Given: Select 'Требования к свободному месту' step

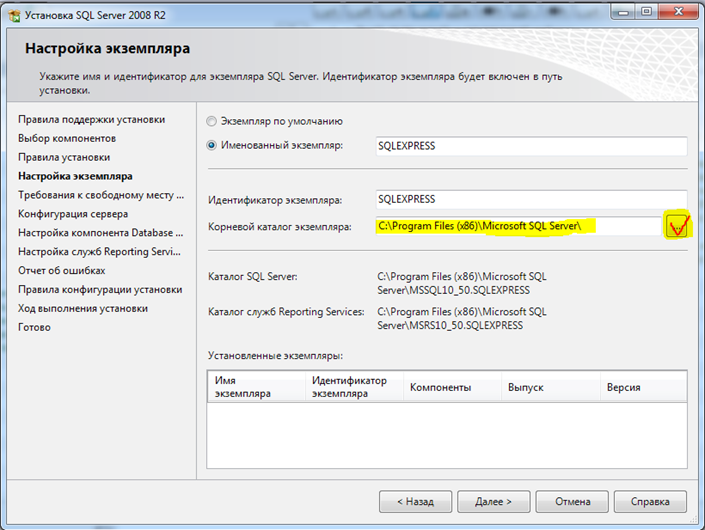Looking at the screenshot, I should pos(101,195).
